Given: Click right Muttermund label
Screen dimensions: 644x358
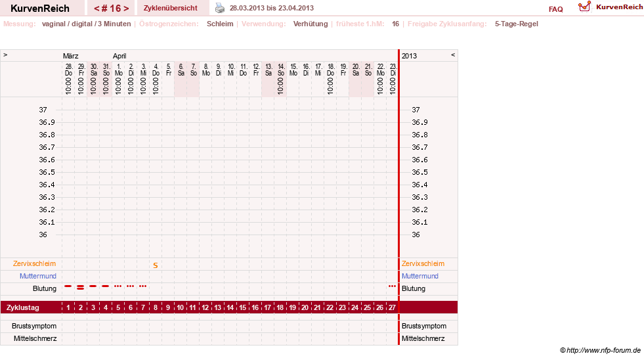Looking at the screenshot, I should [419, 276].
